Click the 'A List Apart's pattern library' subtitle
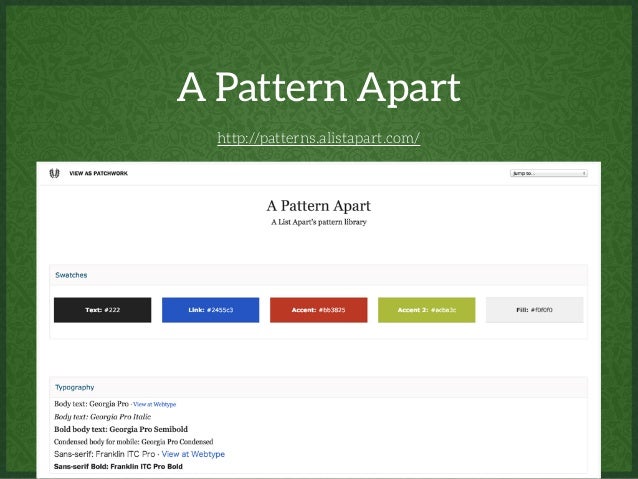This screenshot has height=479, width=638. pyautogui.click(x=319, y=222)
